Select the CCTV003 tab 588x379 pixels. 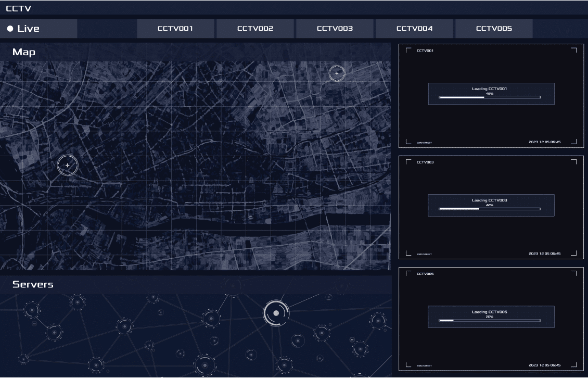(x=335, y=29)
